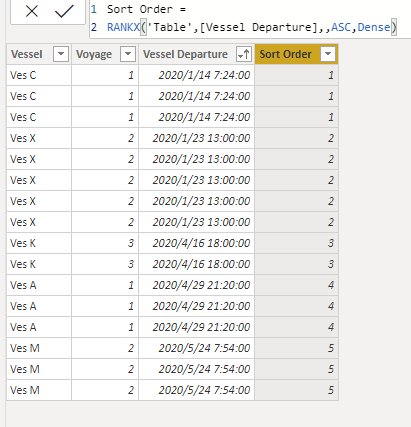Screen dimensions: 411x427
Task: Click formula line 1 'Sort Order ='
Action: (x=146, y=9)
